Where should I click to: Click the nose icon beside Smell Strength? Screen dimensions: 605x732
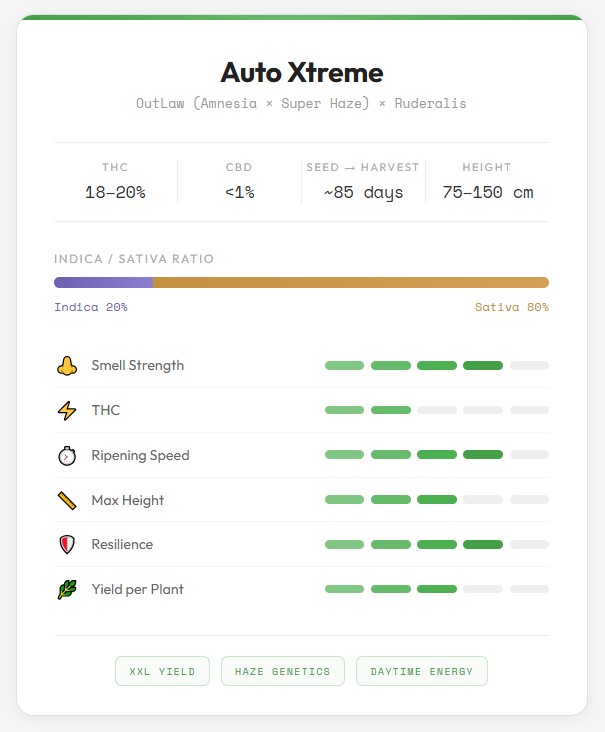click(x=67, y=366)
